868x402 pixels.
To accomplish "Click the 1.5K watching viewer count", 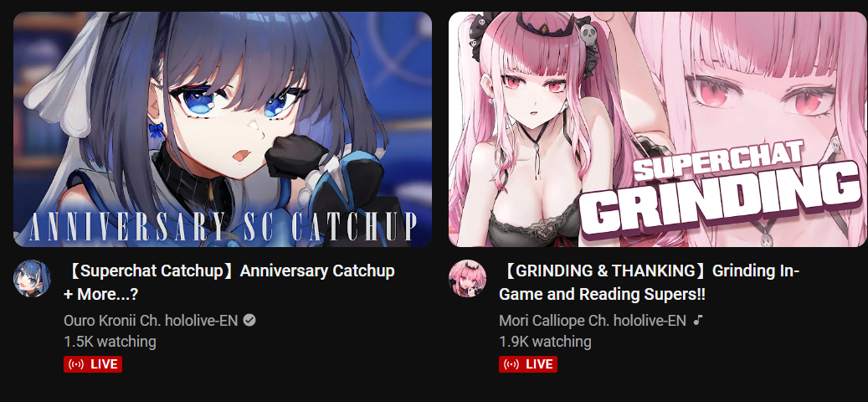I will [110, 342].
